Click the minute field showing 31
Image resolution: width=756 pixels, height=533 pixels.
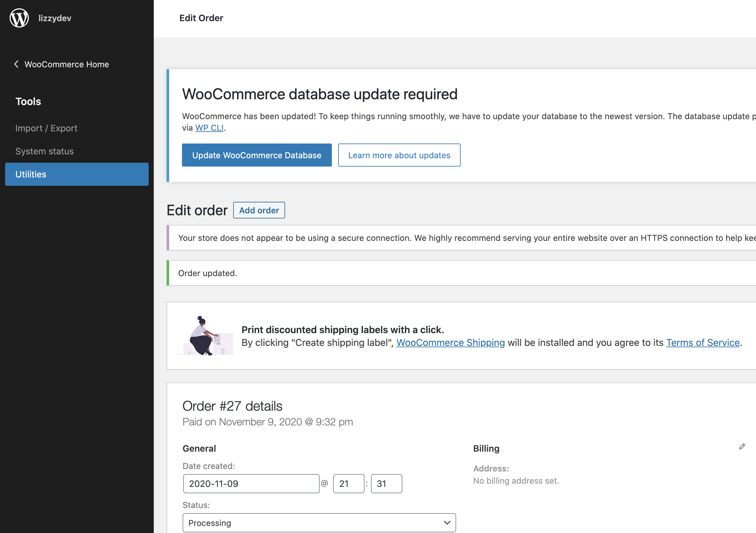[x=386, y=484]
